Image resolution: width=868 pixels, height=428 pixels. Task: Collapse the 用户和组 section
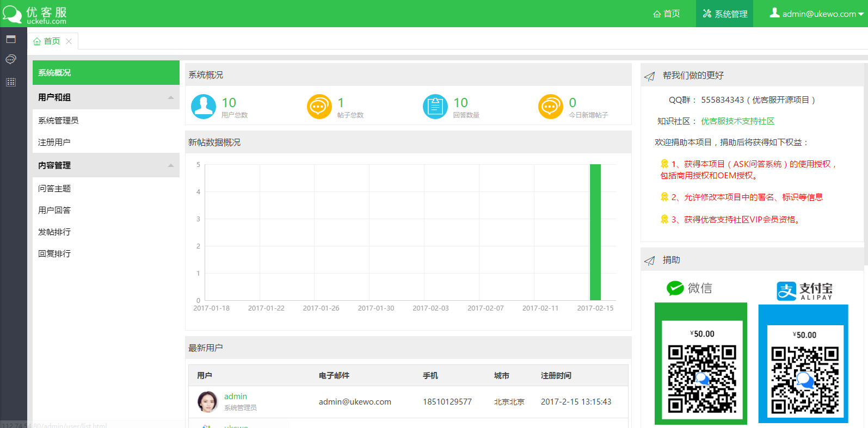(x=171, y=97)
